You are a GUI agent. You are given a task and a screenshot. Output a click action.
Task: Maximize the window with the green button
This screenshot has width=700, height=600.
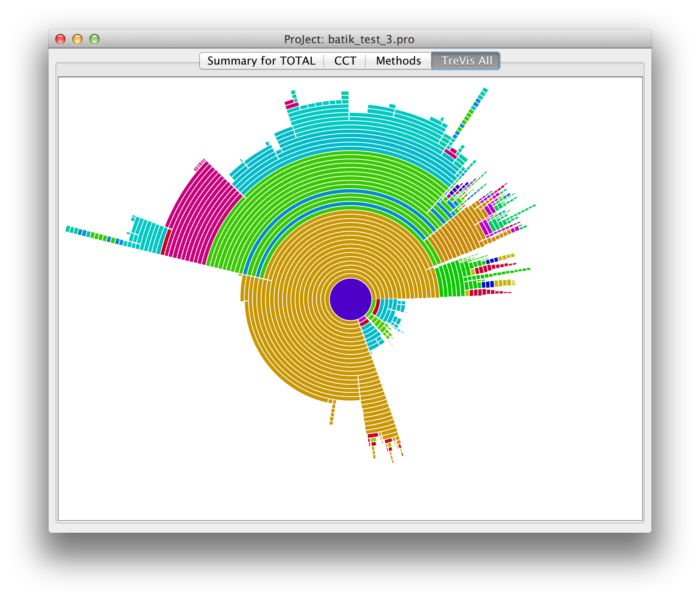(94, 39)
